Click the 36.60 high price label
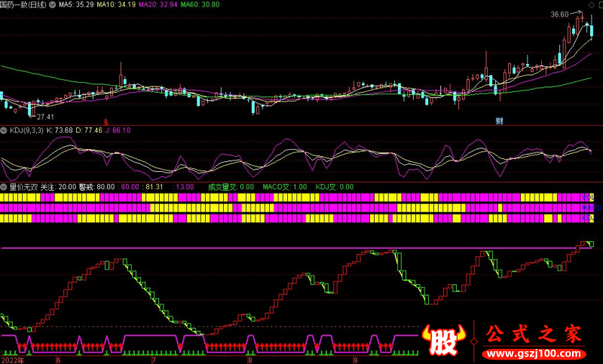Image resolution: width=603 pixels, height=364 pixels. [559, 14]
